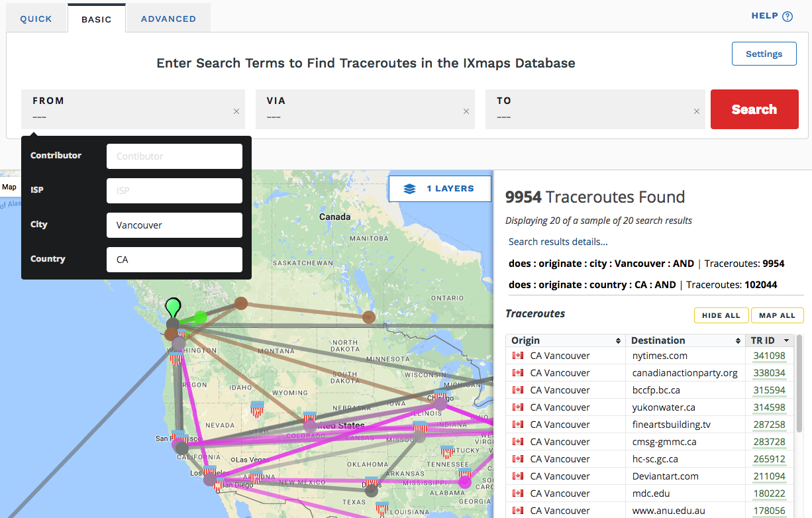Click the Canadian flag beside nytimes.com row
812x518 pixels.
coord(518,356)
